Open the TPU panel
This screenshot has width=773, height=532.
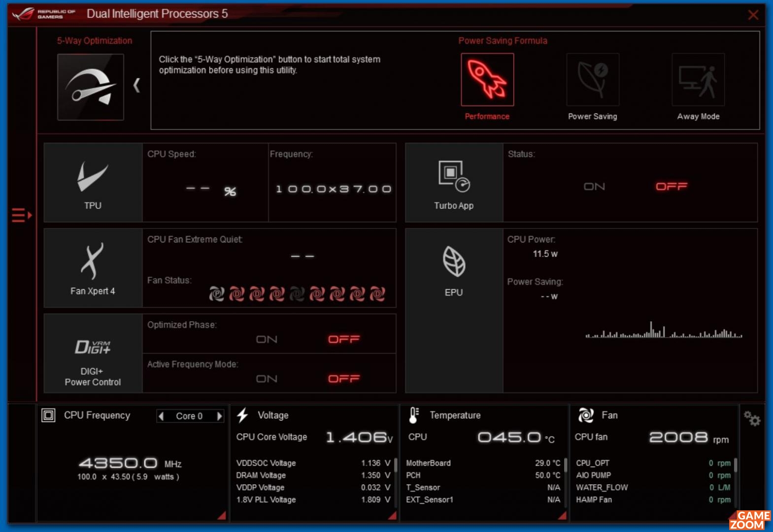[93, 183]
